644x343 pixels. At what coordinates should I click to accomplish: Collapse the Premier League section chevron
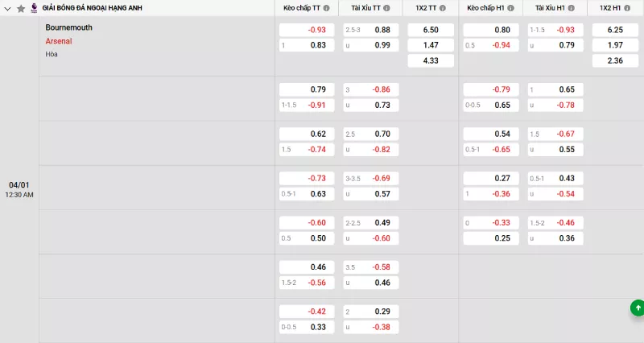(8, 8)
